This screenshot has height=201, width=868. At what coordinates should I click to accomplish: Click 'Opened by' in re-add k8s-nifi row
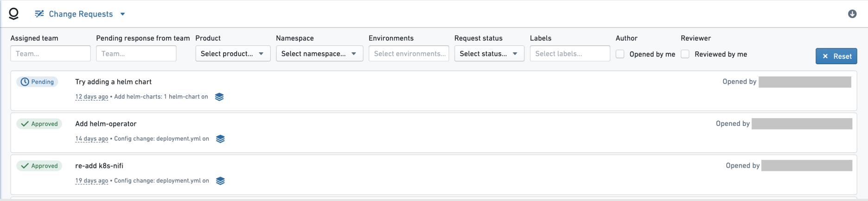(743, 166)
